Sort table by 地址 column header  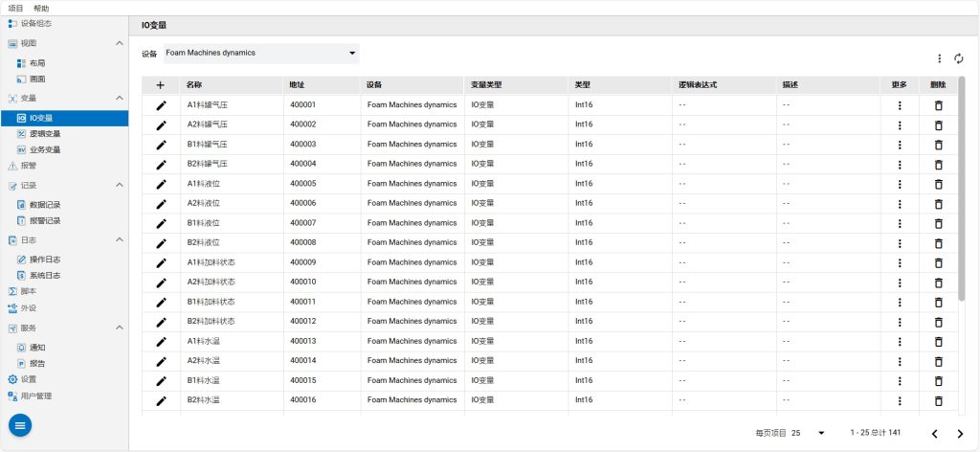tap(298, 84)
